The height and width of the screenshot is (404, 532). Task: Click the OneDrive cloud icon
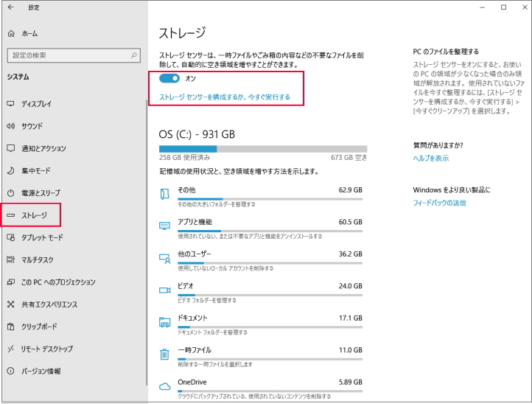pos(165,386)
